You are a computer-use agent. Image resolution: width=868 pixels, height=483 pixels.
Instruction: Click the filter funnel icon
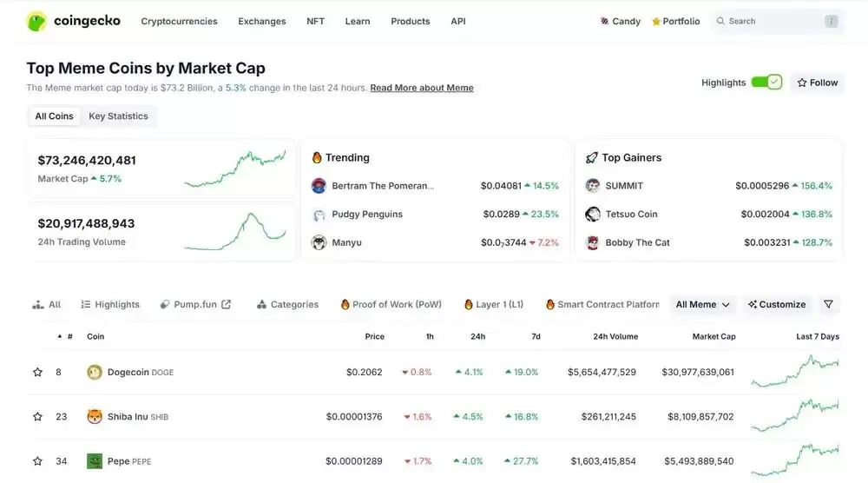(x=828, y=304)
